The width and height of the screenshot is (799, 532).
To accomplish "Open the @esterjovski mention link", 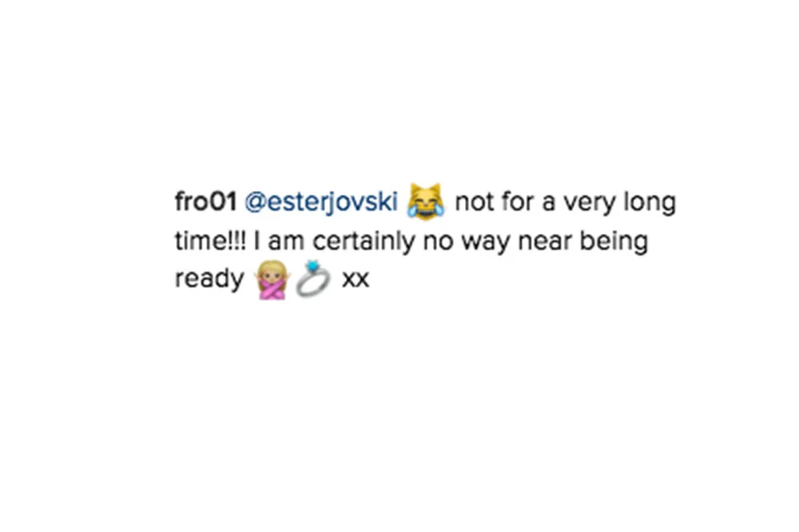I will (321, 202).
